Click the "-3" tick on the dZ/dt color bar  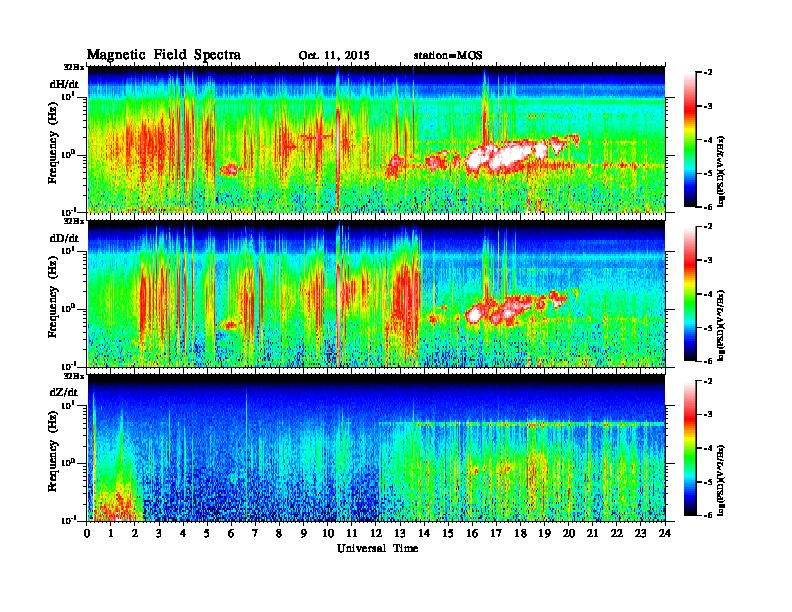pyautogui.click(x=708, y=415)
